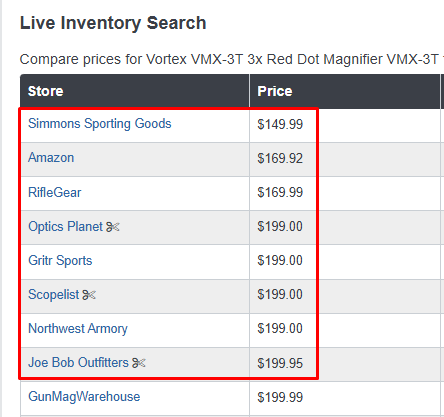Click the scissors icon beside Joe Bob Outfitters

pyautogui.click(x=139, y=363)
